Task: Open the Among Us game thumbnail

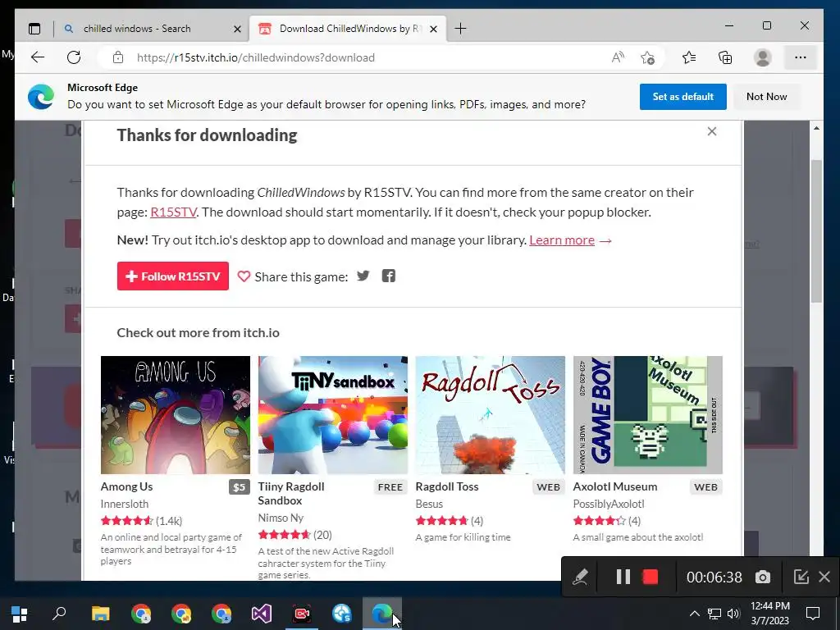Action: pyautogui.click(x=176, y=414)
